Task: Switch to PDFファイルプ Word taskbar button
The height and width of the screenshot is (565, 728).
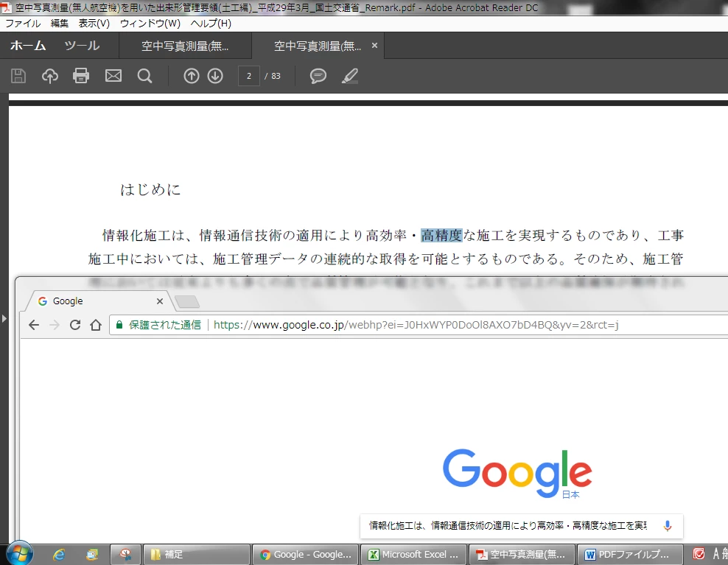Action: pos(630,555)
